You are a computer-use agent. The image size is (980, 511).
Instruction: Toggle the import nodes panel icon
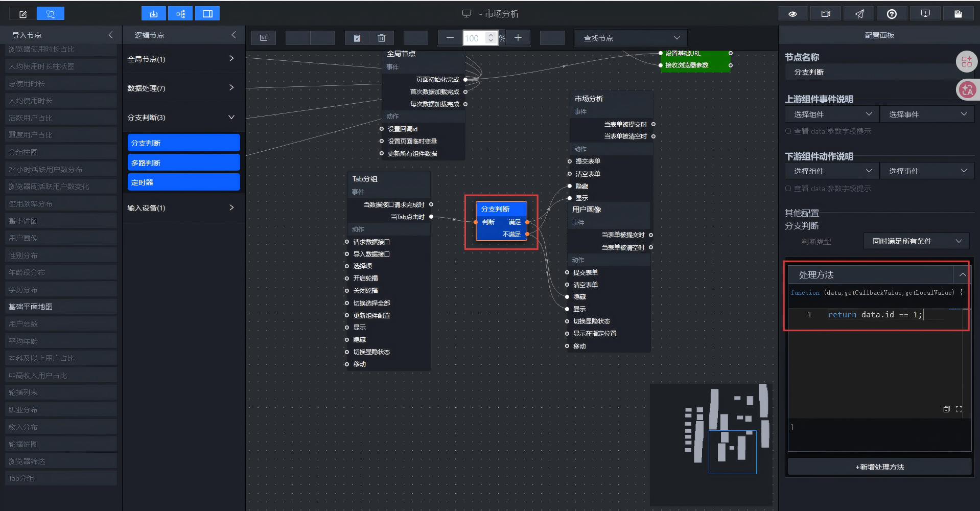tap(153, 14)
